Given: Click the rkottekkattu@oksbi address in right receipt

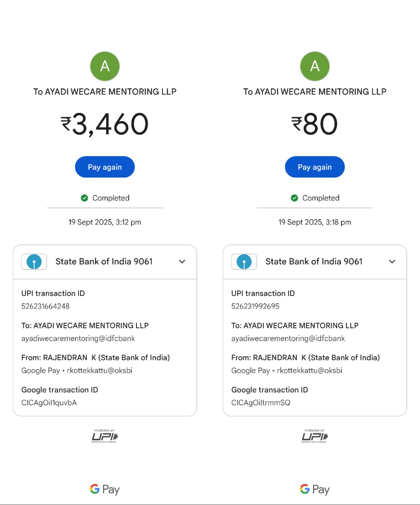Looking at the screenshot, I should point(309,370).
